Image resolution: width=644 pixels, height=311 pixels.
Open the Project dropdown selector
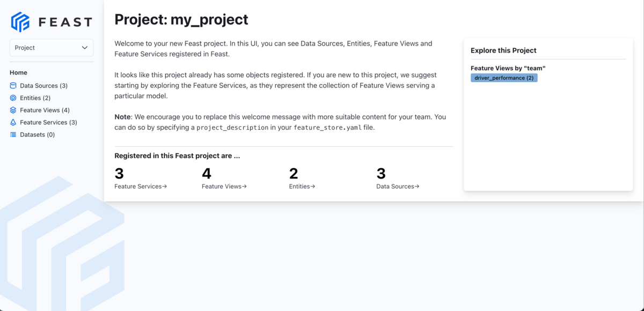coord(52,48)
